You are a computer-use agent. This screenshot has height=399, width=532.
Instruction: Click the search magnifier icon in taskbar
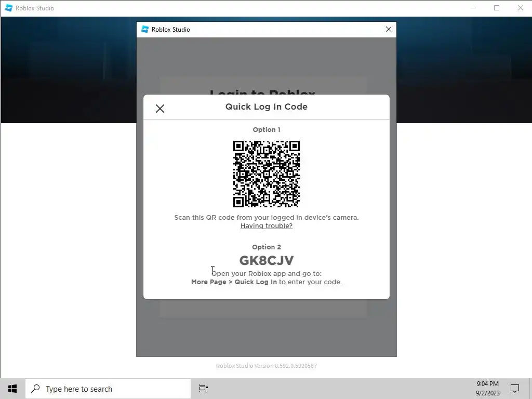[35, 389]
